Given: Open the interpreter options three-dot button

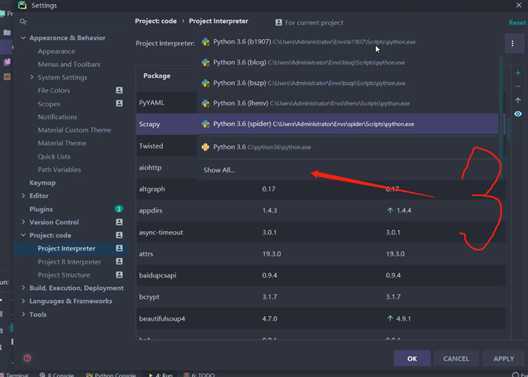Looking at the screenshot, I should pyautogui.click(x=513, y=43).
